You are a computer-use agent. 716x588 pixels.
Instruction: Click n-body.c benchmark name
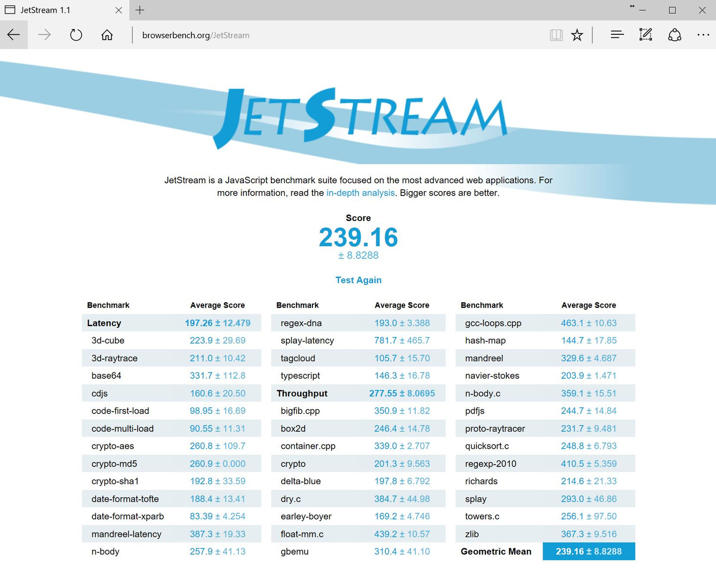(483, 393)
